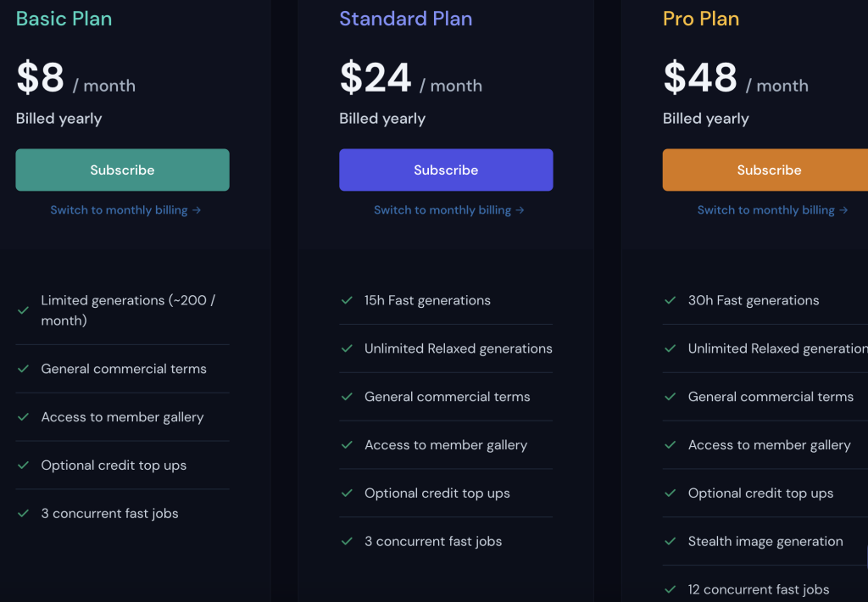Click Standard's Unlimited Relaxed generations text
The height and width of the screenshot is (602, 868).
click(x=459, y=348)
